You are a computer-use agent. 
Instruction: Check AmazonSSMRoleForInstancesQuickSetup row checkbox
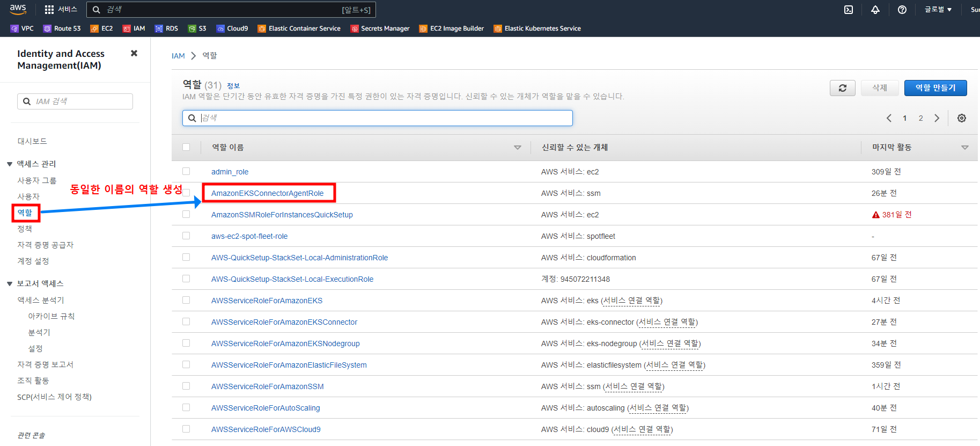[x=186, y=214]
